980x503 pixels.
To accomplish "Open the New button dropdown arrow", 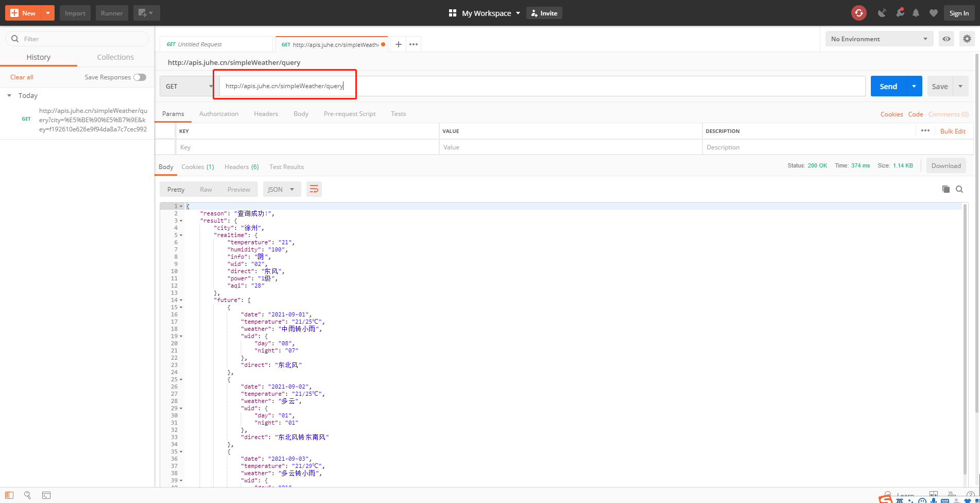I will tap(47, 13).
